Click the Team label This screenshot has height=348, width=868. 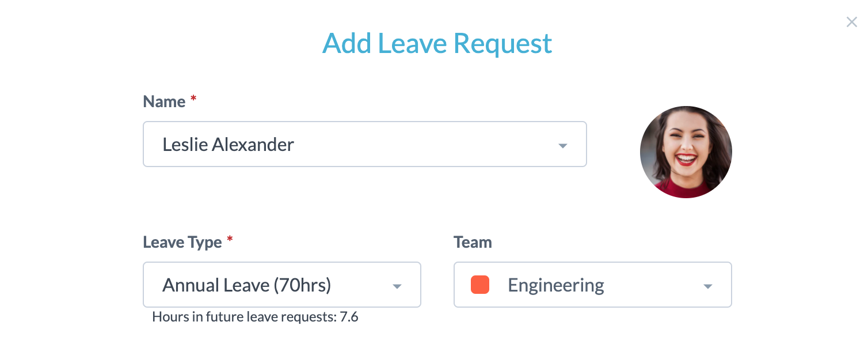point(472,242)
